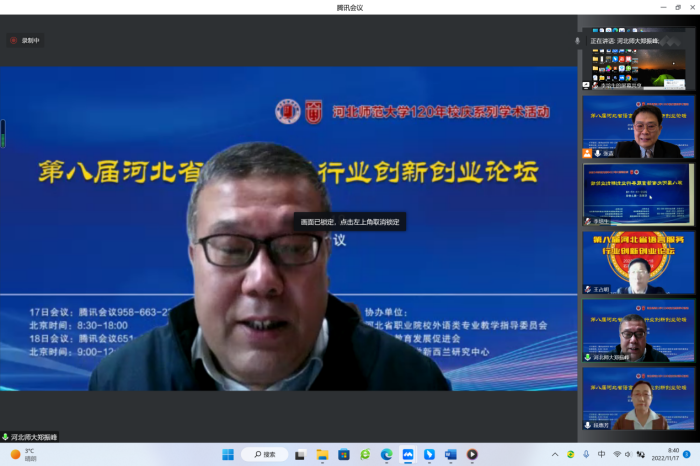Click the recording status indicator
Image resolution: width=700 pixels, height=466 pixels.
pos(26,41)
